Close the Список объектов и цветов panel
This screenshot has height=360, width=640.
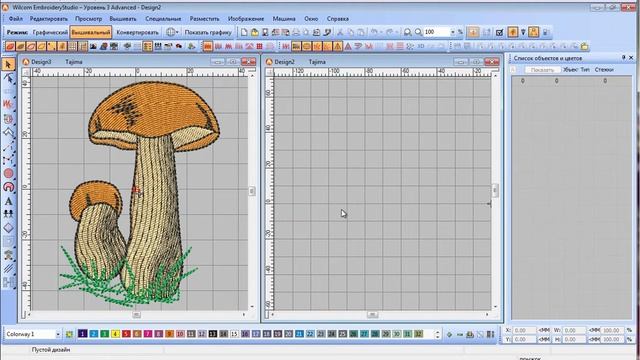click(631, 58)
